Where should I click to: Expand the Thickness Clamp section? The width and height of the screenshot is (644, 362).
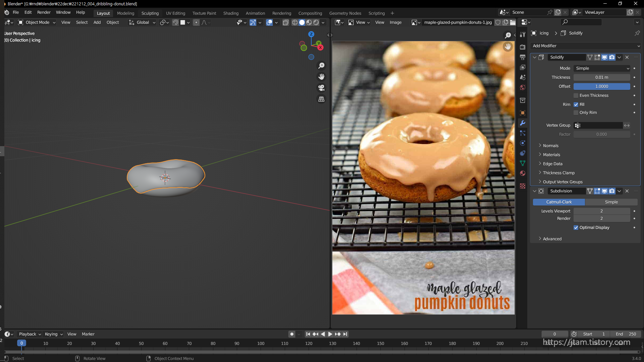click(x=558, y=173)
